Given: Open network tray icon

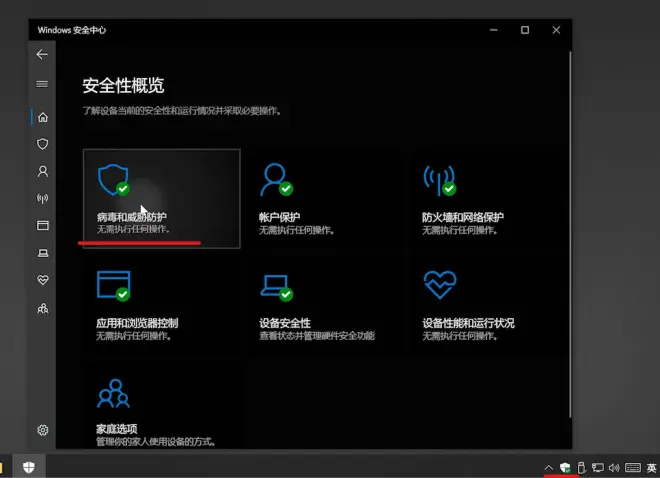Looking at the screenshot, I should coord(598,467).
